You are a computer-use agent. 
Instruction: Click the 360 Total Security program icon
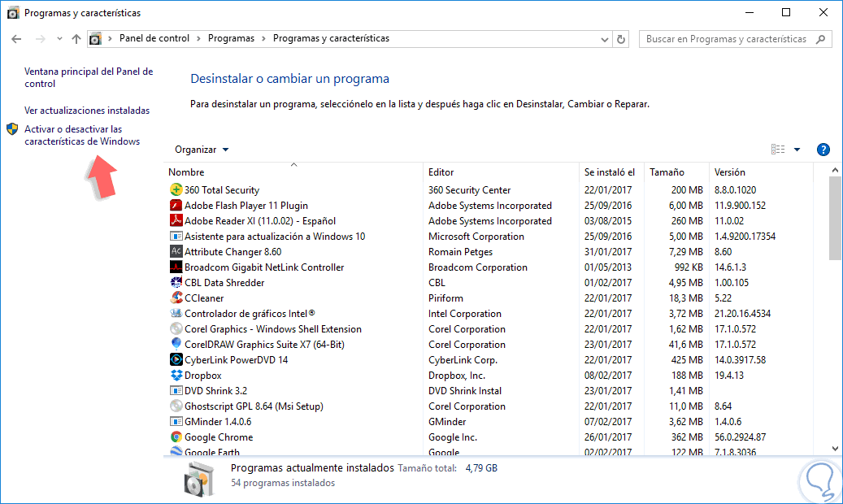(176, 189)
